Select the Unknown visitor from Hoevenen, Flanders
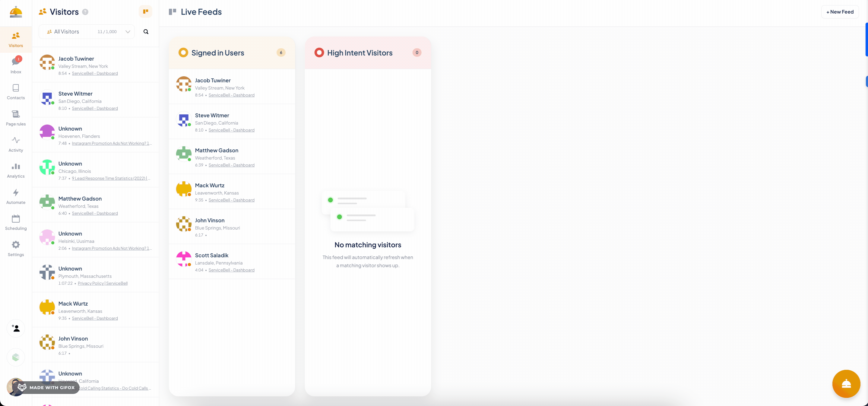This screenshot has height=406, width=868. pyautogui.click(x=96, y=135)
